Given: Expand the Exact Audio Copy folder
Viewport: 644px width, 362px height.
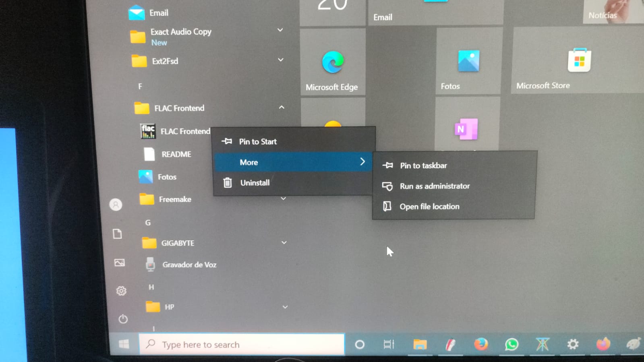Looking at the screenshot, I should [x=280, y=30].
